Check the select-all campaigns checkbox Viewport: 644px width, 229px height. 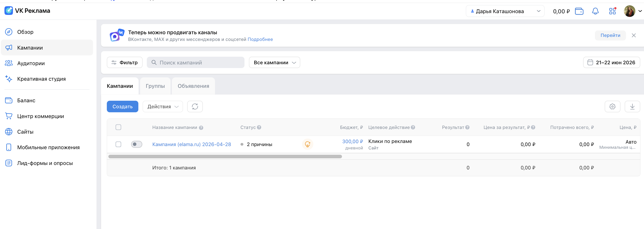(x=118, y=127)
